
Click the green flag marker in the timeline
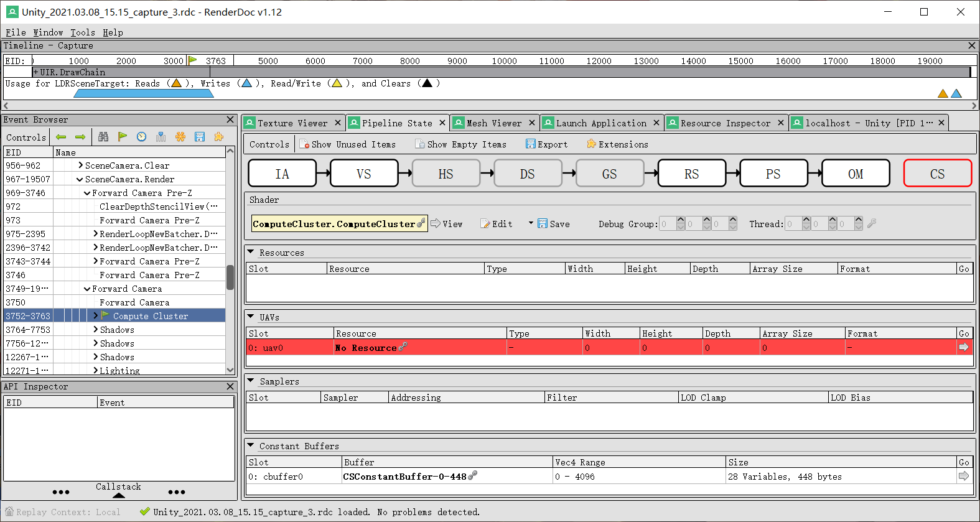192,60
